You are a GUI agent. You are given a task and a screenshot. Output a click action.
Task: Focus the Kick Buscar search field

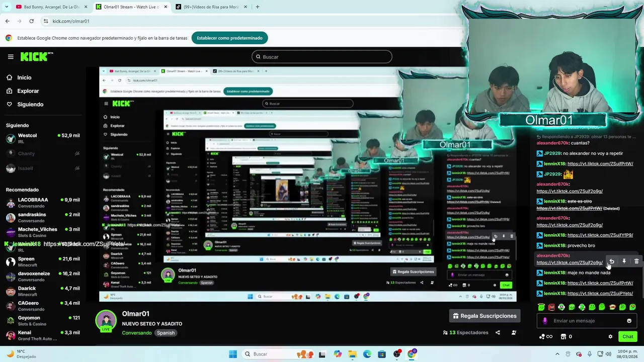coord(322,57)
